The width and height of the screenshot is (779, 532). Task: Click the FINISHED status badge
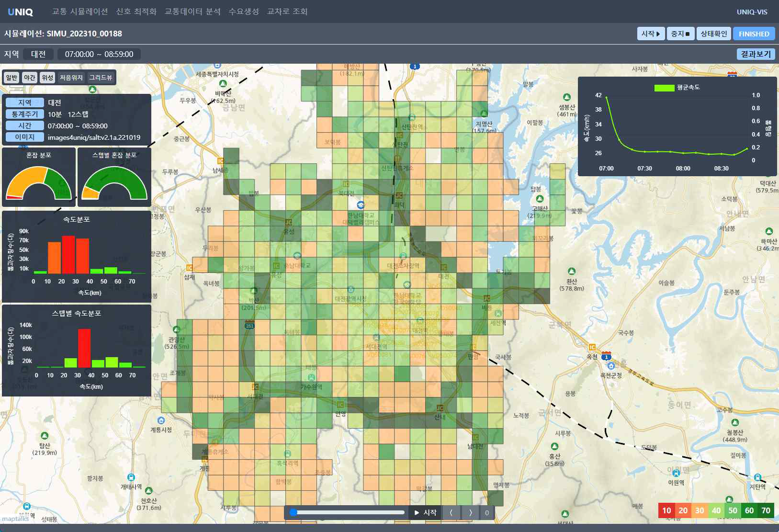coord(754,34)
